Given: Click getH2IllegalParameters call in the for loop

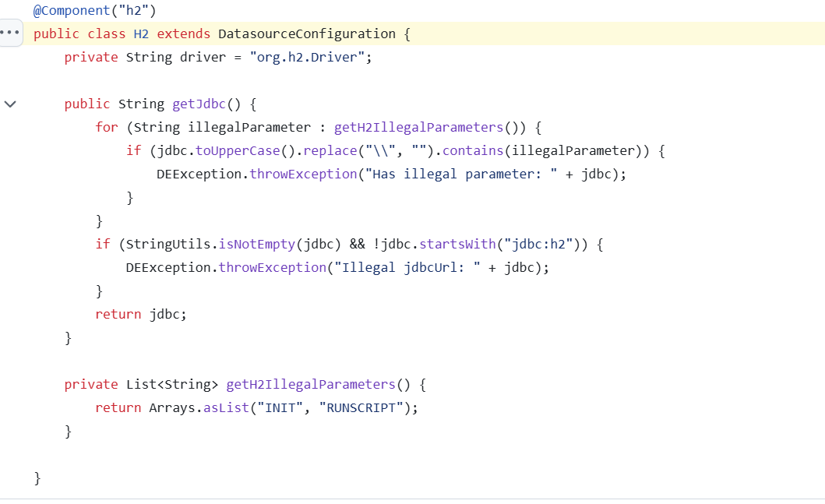Looking at the screenshot, I should pyautogui.click(x=418, y=128).
